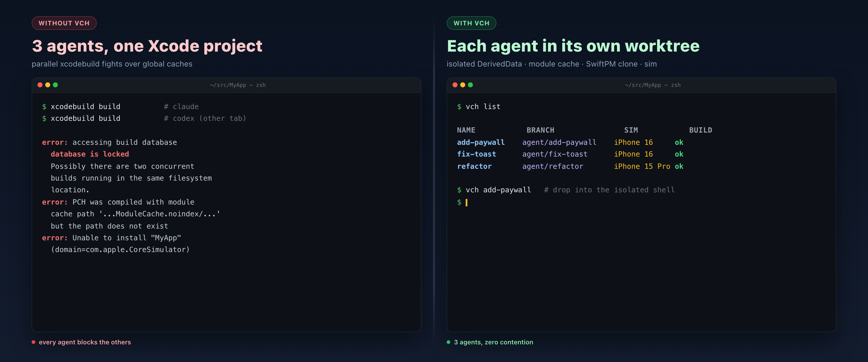Click 'ok' status in refactor row
The image size is (868, 362).
click(x=679, y=166)
